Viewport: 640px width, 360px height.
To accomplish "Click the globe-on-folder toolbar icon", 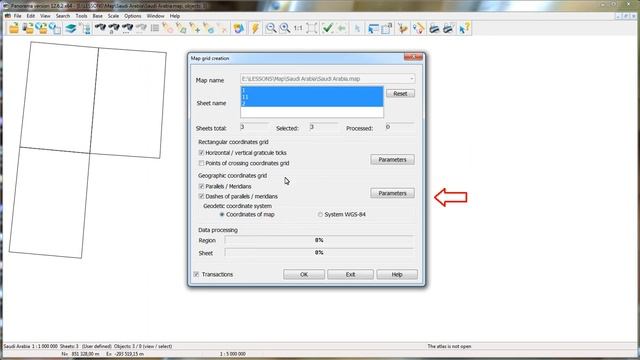I will click(41, 28).
